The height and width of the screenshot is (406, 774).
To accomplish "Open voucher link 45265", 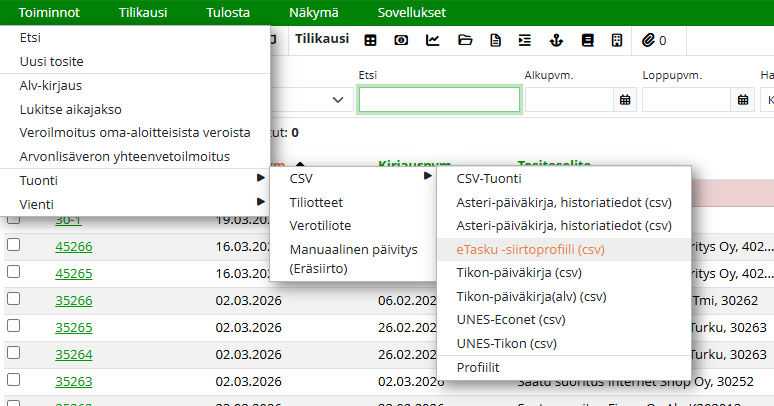I will pyautogui.click(x=74, y=273).
